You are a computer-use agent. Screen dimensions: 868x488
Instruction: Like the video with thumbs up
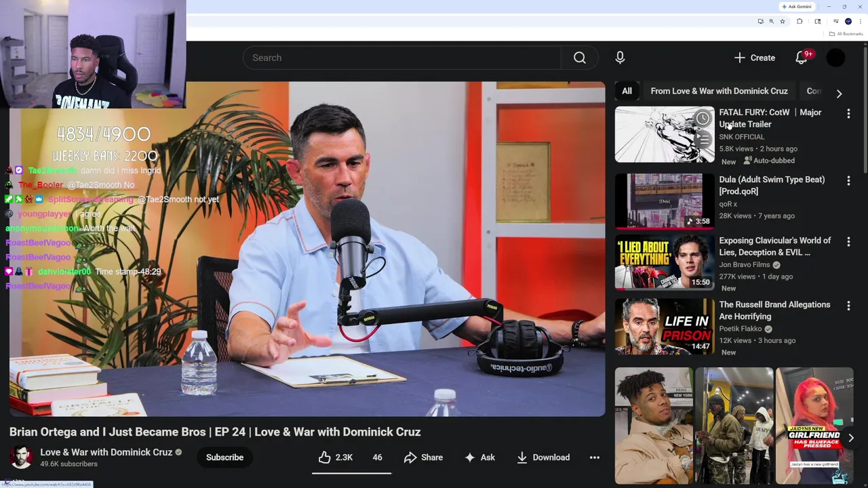click(x=336, y=457)
